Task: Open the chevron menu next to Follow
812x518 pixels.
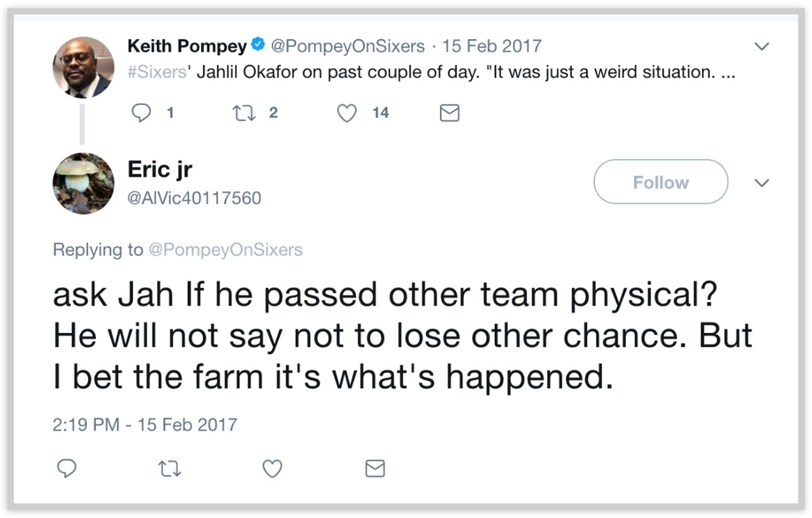Action: 762,183
